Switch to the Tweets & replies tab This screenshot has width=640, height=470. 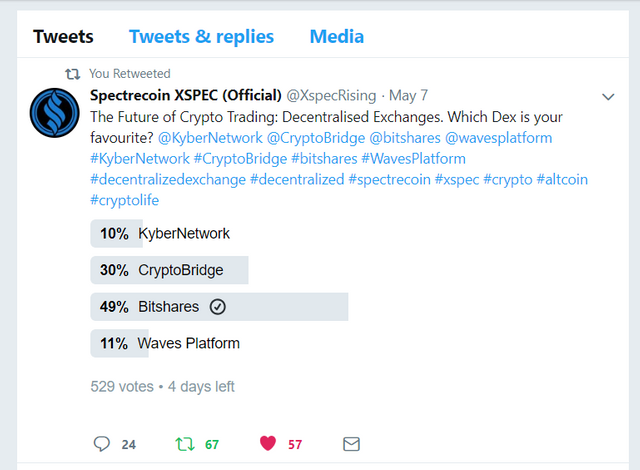pos(201,37)
